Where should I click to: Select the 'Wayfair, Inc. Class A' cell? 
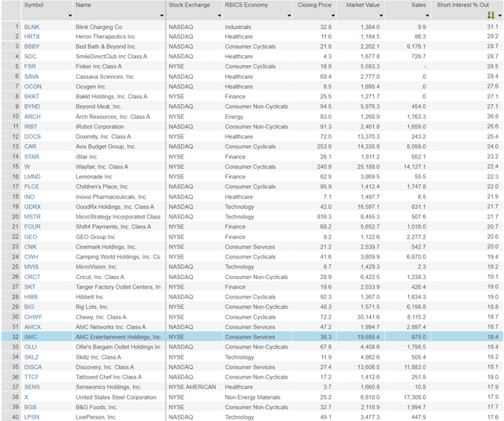tap(119, 166)
